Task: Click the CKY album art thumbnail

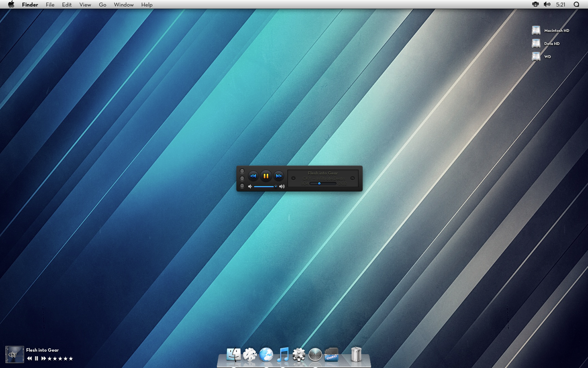Action: 14,355
